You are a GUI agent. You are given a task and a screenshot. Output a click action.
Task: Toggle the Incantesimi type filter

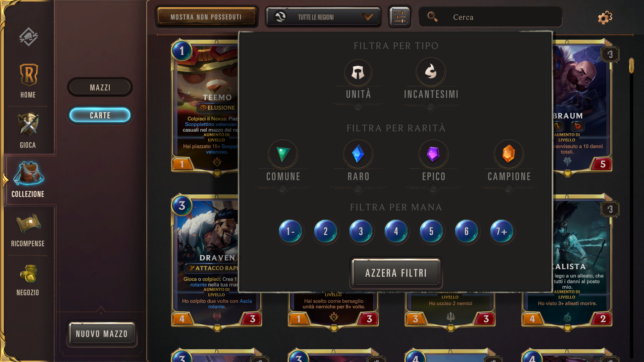(431, 80)
